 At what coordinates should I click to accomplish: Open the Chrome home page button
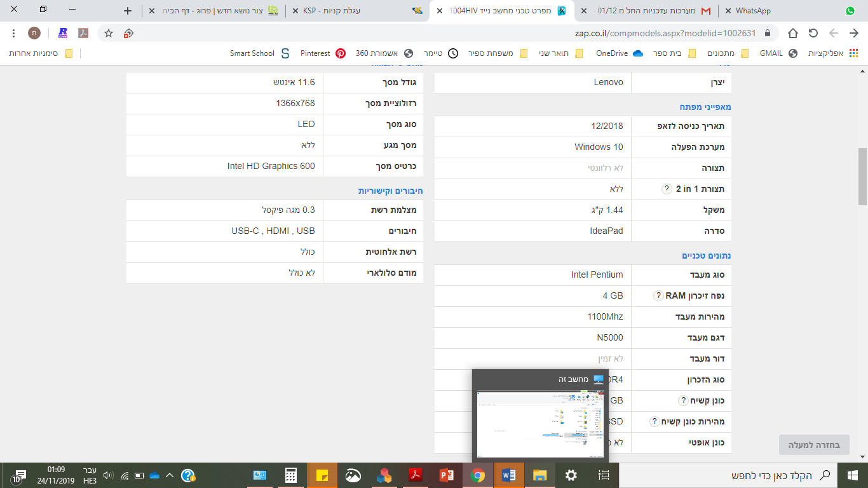coord(793,33)
